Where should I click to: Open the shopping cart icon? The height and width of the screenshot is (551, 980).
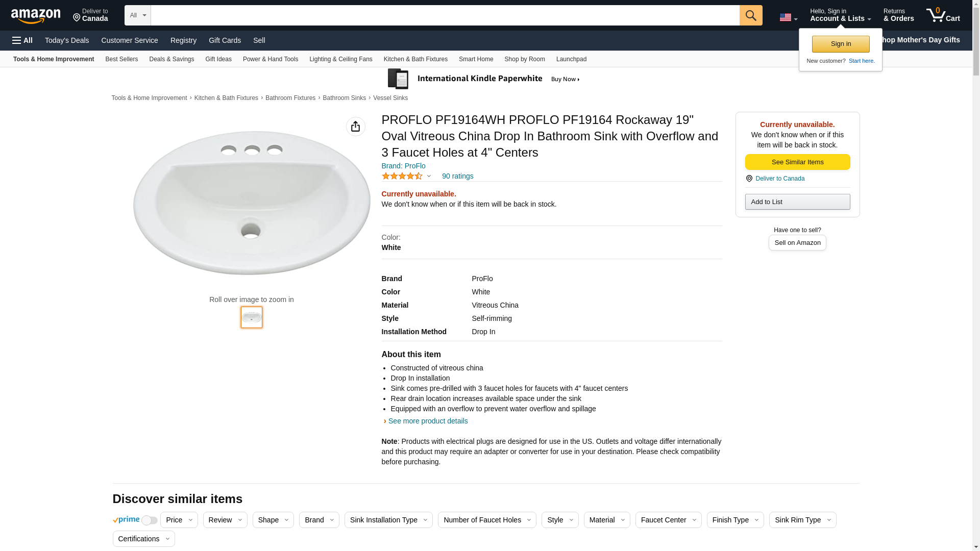pyautogui.click(x=943, y=15)
